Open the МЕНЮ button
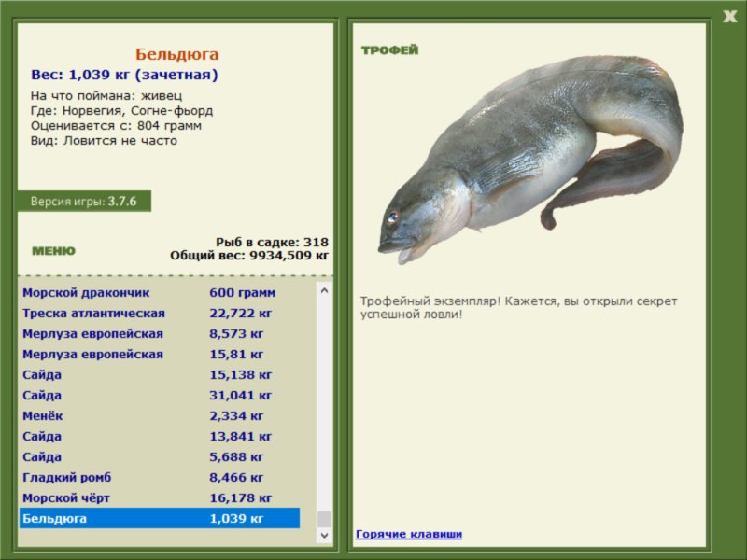The width and height of the screenshot is (747, 560). 53,251
